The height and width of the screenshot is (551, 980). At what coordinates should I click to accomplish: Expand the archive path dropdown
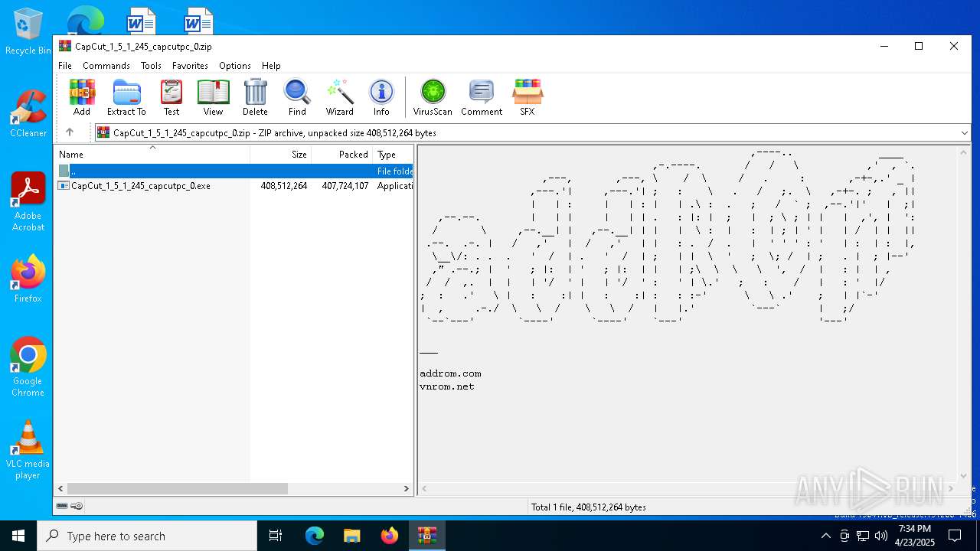(x=964, y=132)
